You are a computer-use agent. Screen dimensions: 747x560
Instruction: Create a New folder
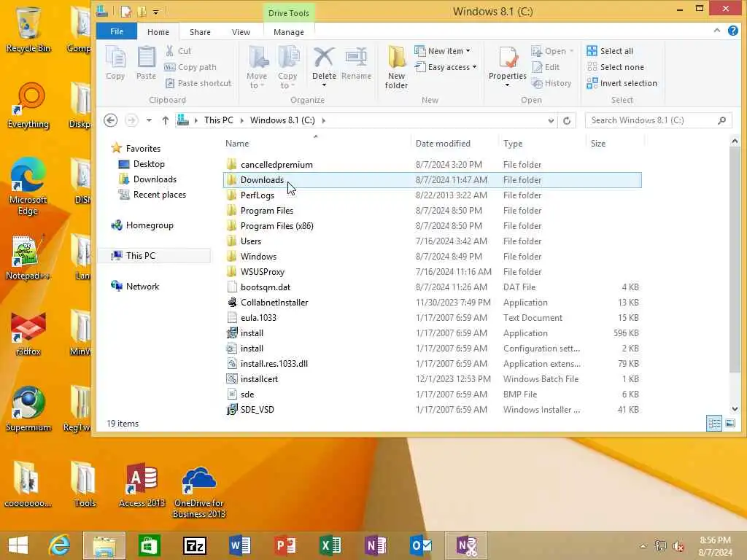click(396, 67)
